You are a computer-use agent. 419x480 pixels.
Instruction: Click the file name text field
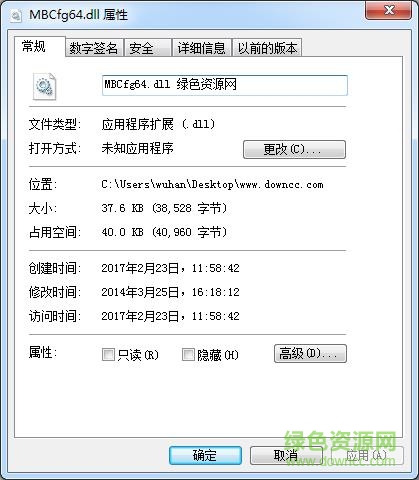tap(225, 85)
